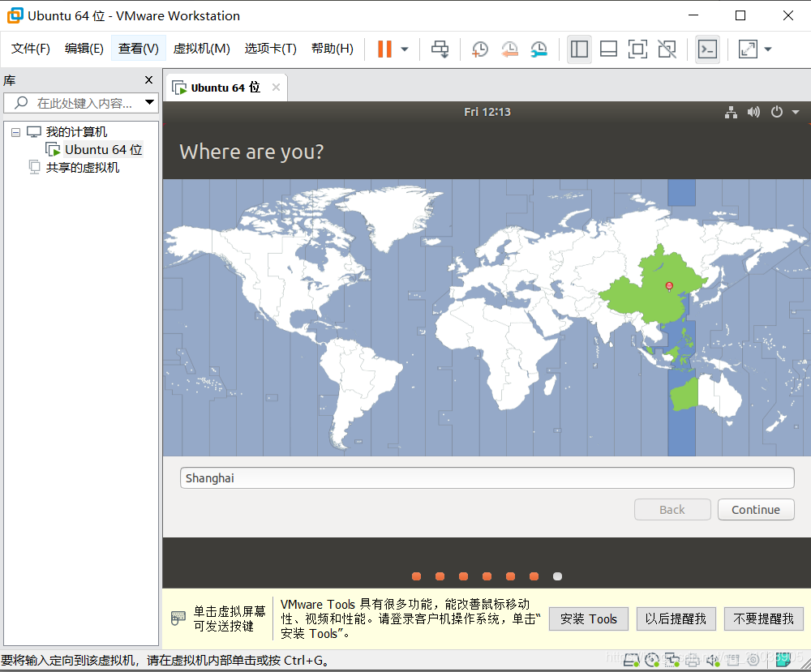Toggle the library sidebar view icon
811x672 pixels.
[579, 49]
